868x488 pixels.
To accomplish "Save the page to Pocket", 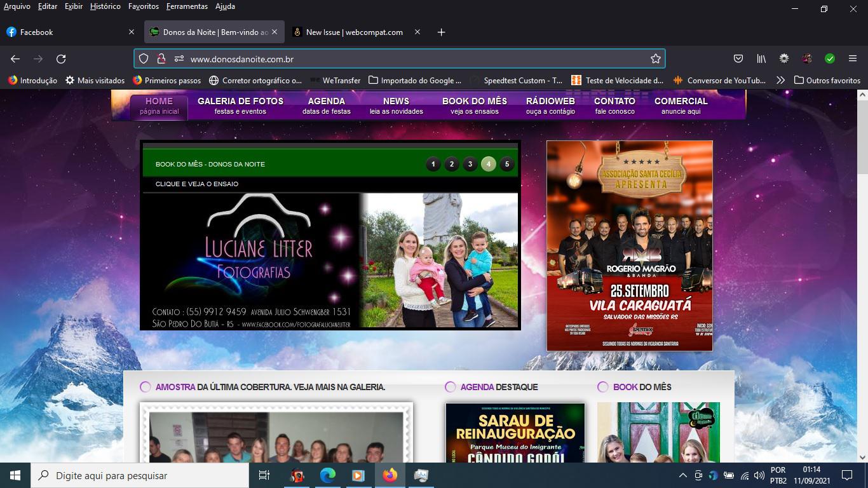I will (x=738, y=58).
